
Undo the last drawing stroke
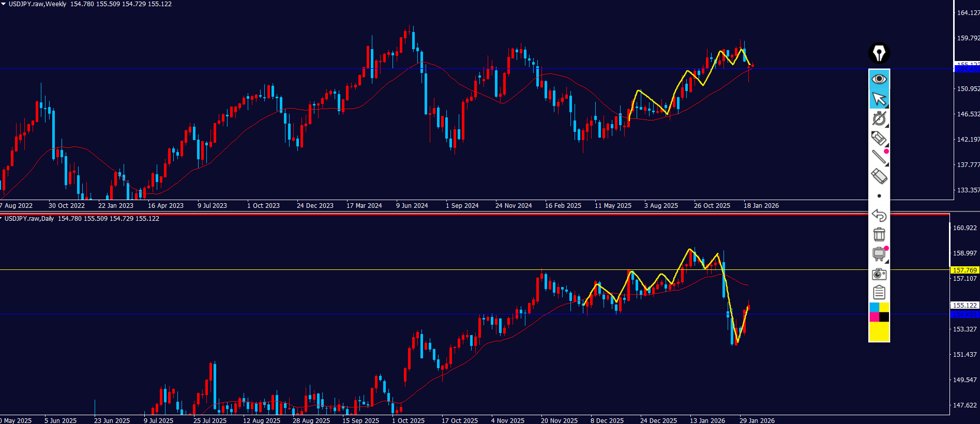(x=879, y=215)
